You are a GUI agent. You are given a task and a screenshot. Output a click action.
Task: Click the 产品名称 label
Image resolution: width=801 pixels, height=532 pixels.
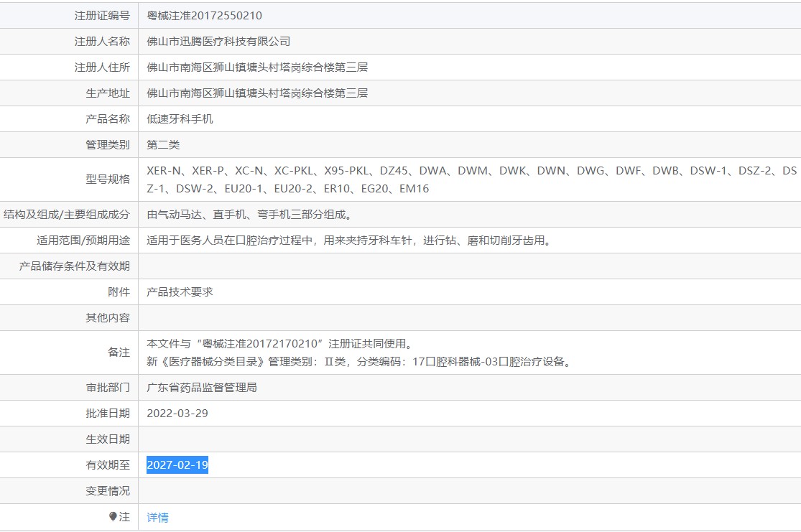click(x=108, y=119)
